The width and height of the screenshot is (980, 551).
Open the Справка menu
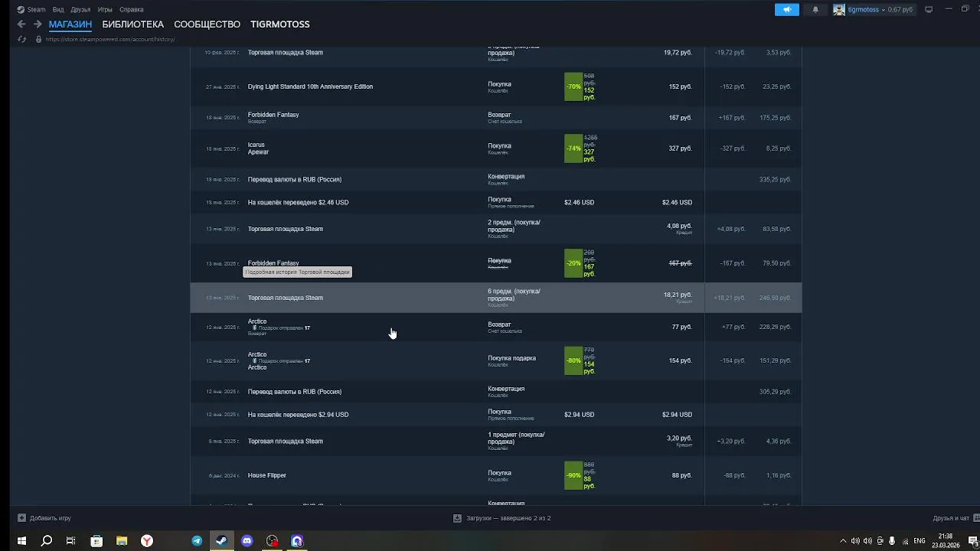132,10
